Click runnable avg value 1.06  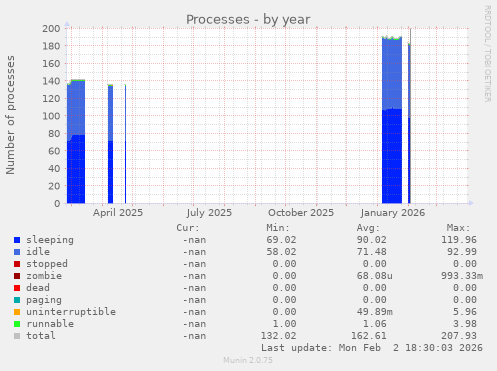click(375, 324)
